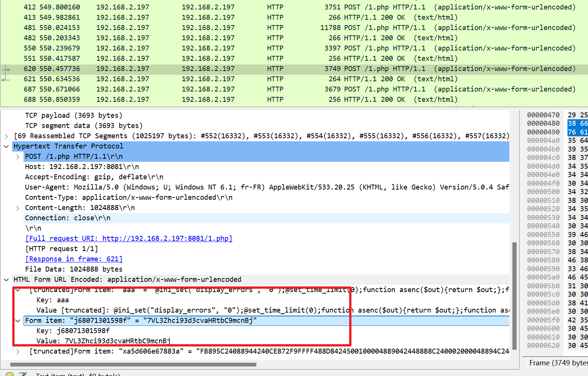Select the User-Agent: Mozilla/5.0 header line
This screenshot has width=588, height=376.
267,187
